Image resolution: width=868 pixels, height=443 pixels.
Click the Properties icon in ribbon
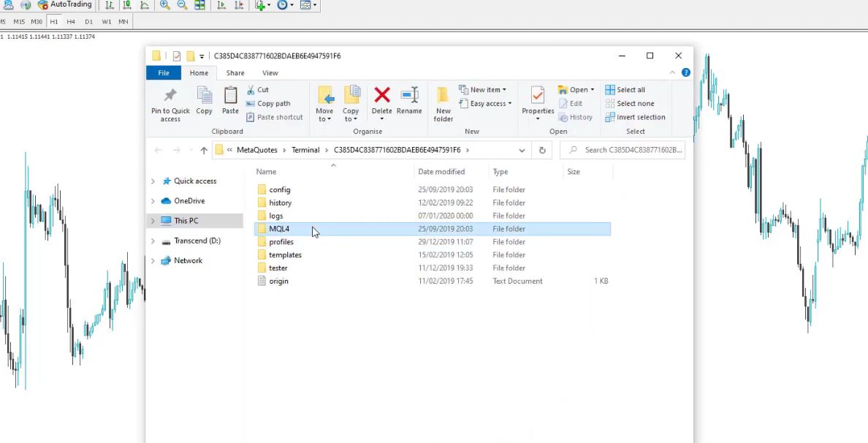pos(538,96)
